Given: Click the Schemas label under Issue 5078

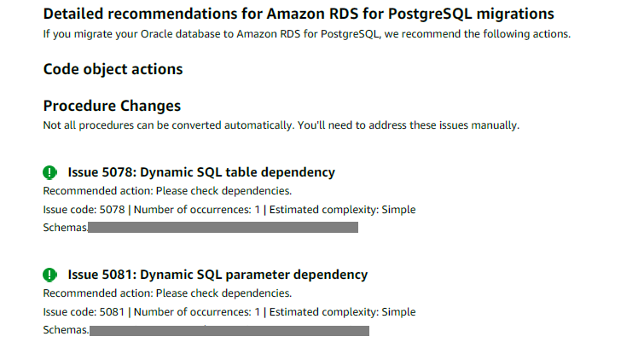Looking at the screenshot, I should coord(66,228).
